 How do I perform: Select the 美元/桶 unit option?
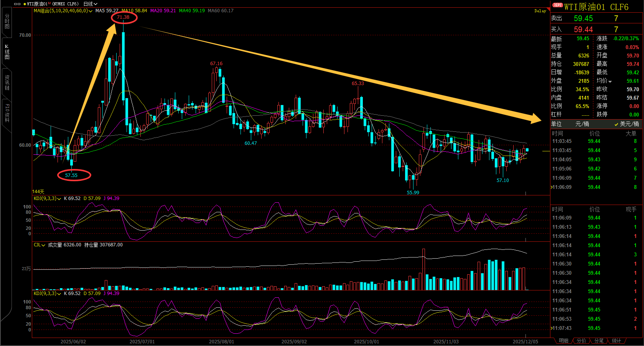click(627, 124)
